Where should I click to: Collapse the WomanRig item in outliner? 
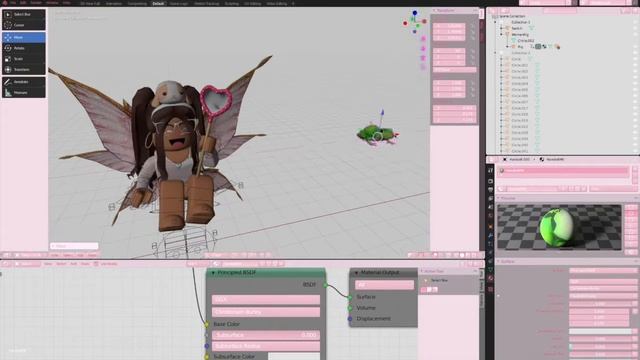tap(502, 35)
